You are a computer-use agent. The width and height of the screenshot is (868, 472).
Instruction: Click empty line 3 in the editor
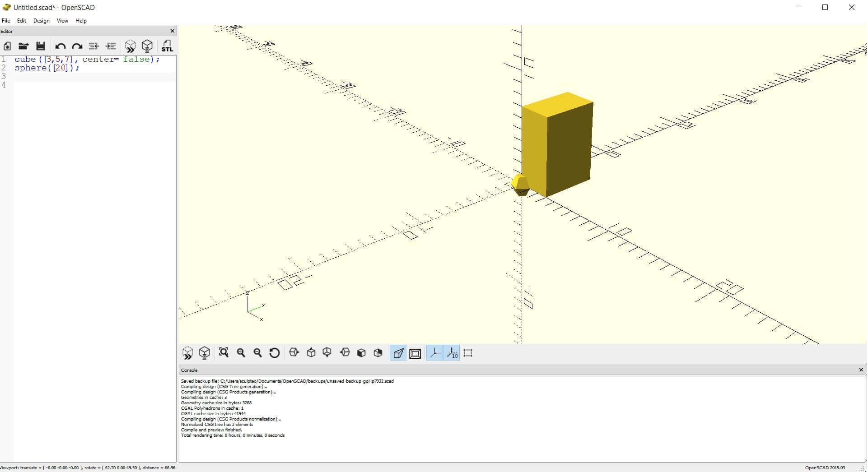pyautogui.click(x=95, y=77)
